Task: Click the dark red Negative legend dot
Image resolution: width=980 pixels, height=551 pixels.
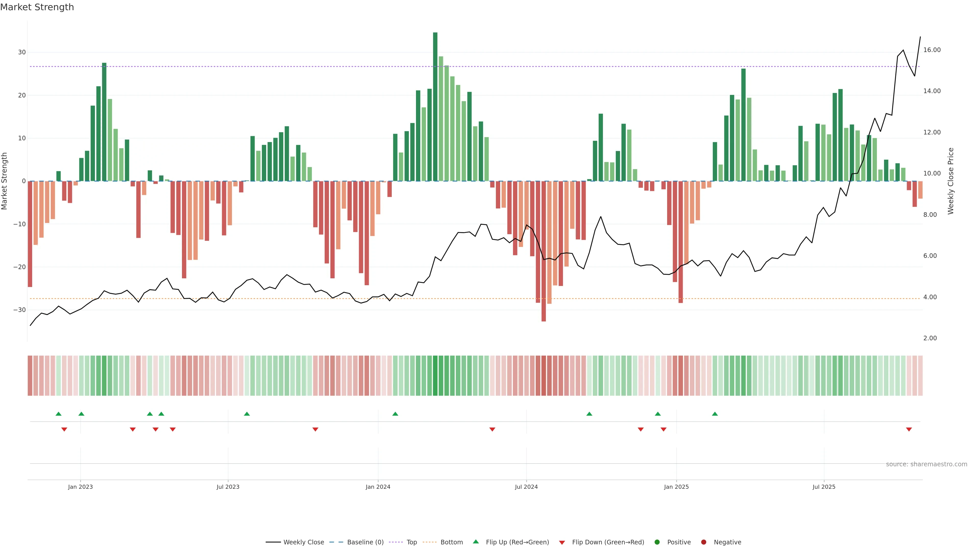Action: [703, 542]
